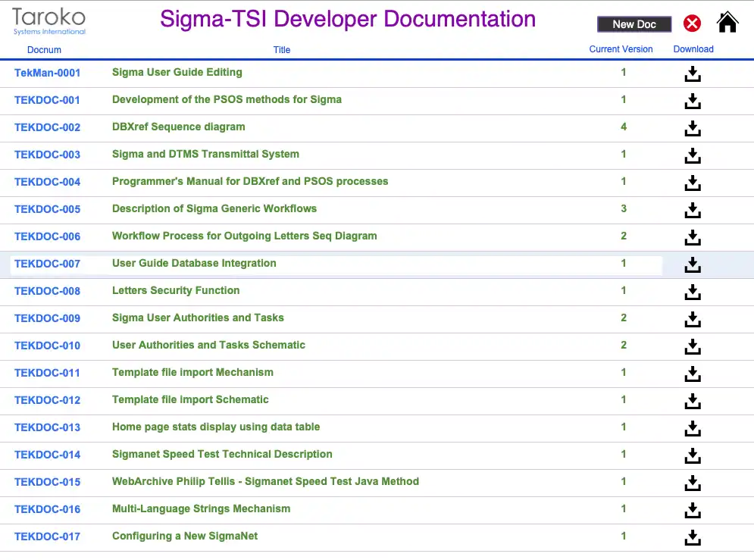Image resolution: width=754 pixels, height=560 pixels.
Task: Download TEKDOC-010 Tasks Schematic
Action: coord(693,346)
